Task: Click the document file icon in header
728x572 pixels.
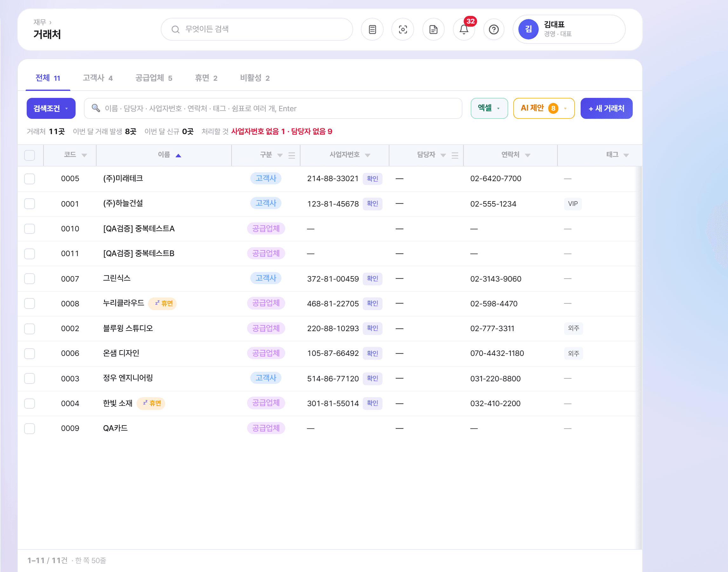Action: [433, 30]
